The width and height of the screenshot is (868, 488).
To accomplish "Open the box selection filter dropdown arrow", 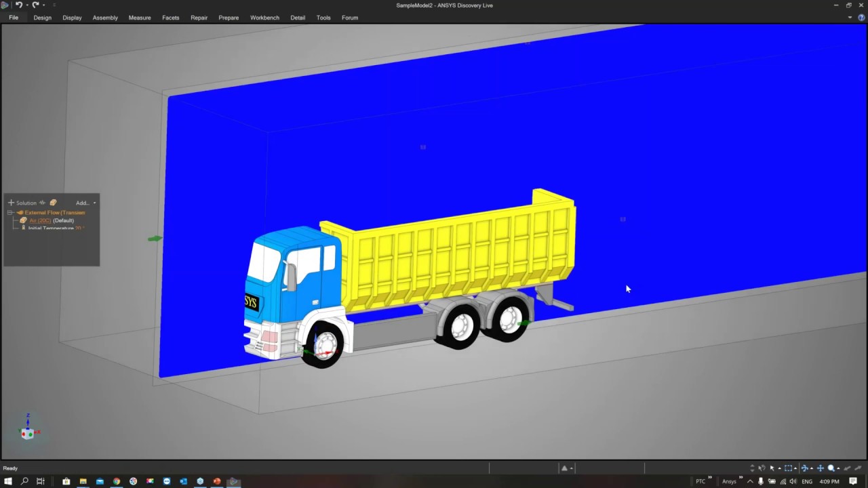I will click(x=795, y=468).
